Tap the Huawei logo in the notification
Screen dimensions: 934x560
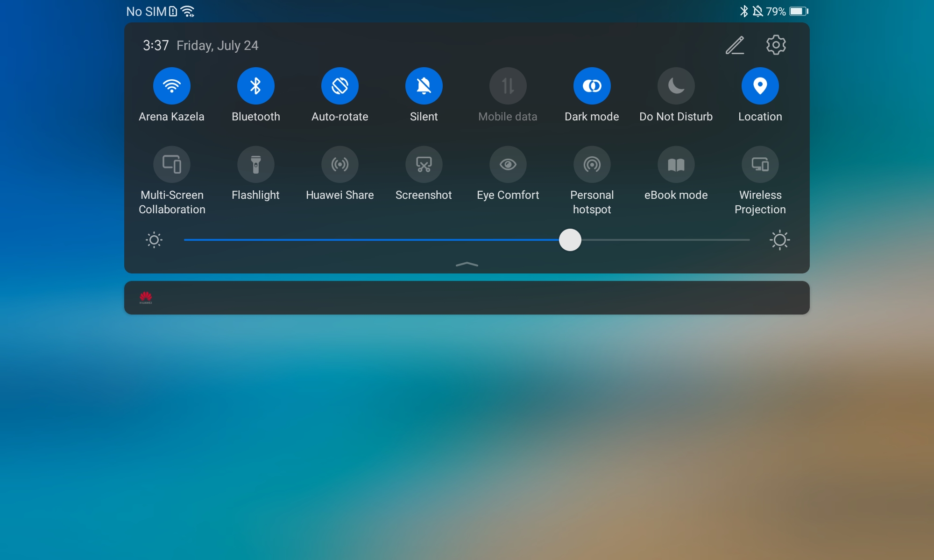(x=145, y=298)
